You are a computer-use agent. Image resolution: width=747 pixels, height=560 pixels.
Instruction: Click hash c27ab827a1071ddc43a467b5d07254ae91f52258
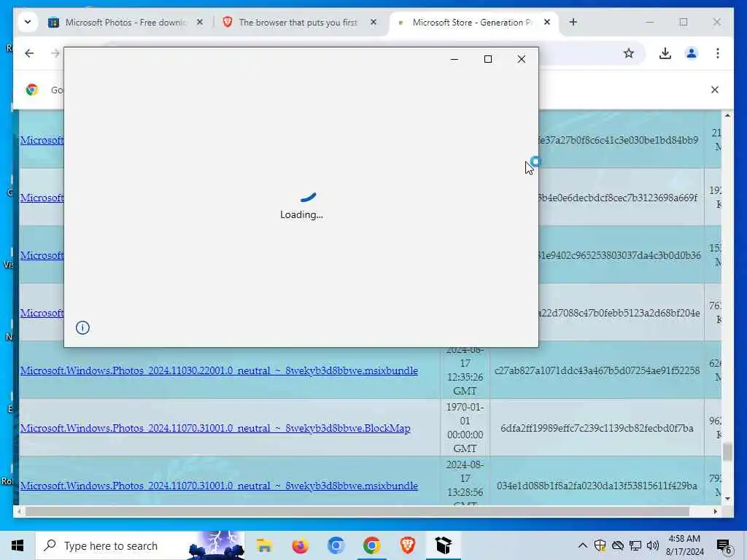pos(597,370)
